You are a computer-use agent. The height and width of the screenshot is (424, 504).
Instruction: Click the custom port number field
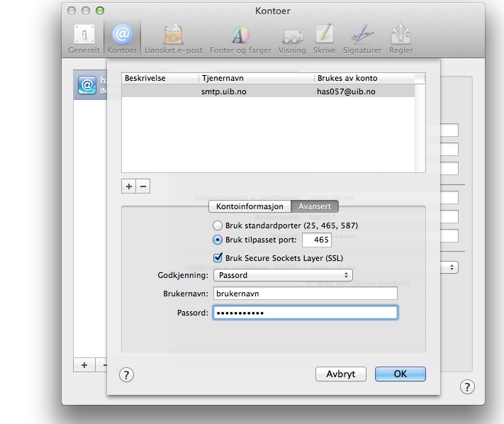(317, 240)
